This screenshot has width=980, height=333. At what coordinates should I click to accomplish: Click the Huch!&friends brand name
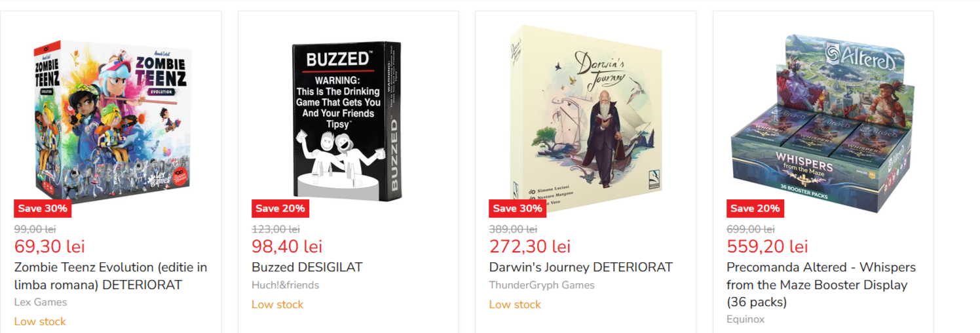pos(285,285)
